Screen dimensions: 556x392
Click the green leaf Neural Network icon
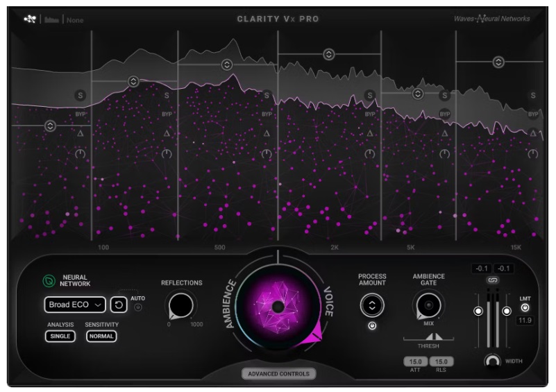[x=49, y=281]
